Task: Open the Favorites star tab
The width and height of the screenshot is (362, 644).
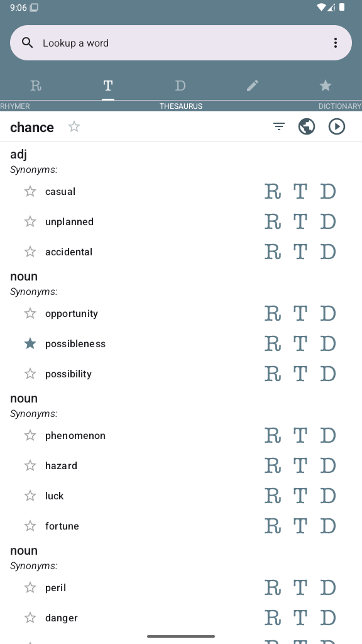Action: (x=325, y=86)
